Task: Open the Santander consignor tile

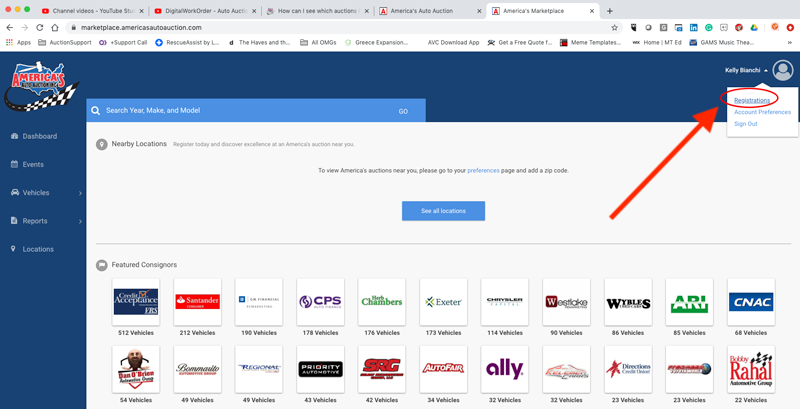Action: pos(197,302)
